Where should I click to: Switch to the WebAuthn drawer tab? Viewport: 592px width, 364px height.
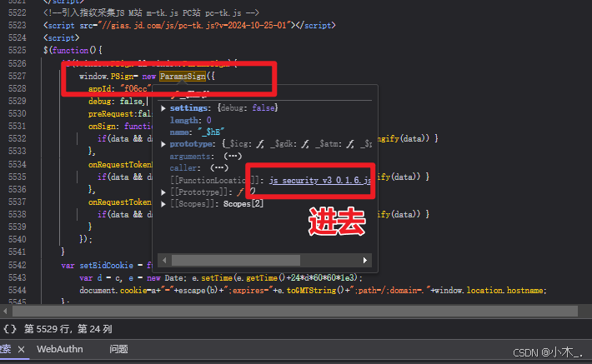60,349
